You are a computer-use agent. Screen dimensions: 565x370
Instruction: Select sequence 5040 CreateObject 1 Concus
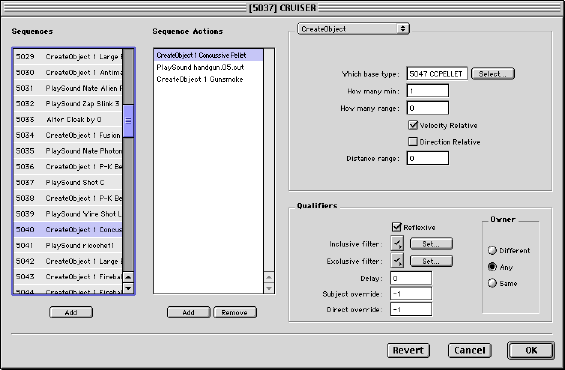pos(68,229)
